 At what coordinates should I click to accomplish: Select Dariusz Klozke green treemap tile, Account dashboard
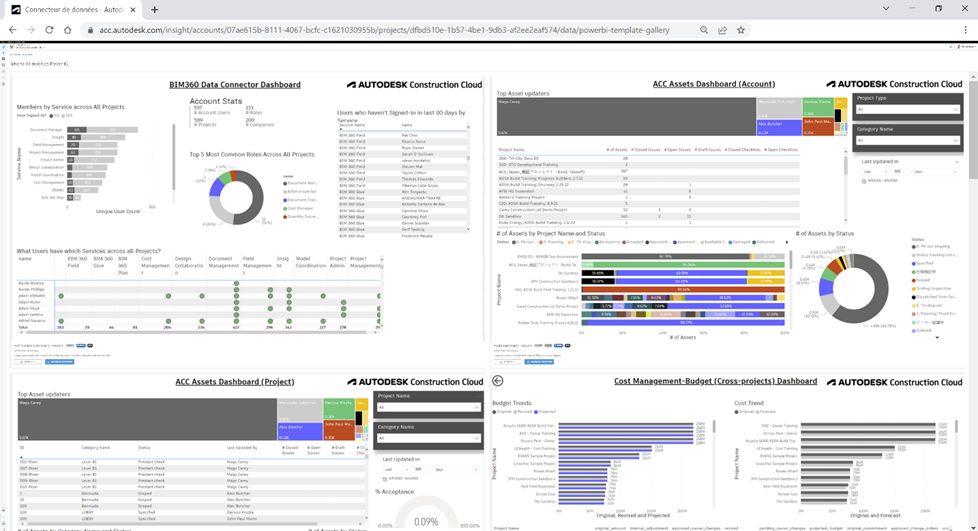pyautogui.click(x=818, y=107)
